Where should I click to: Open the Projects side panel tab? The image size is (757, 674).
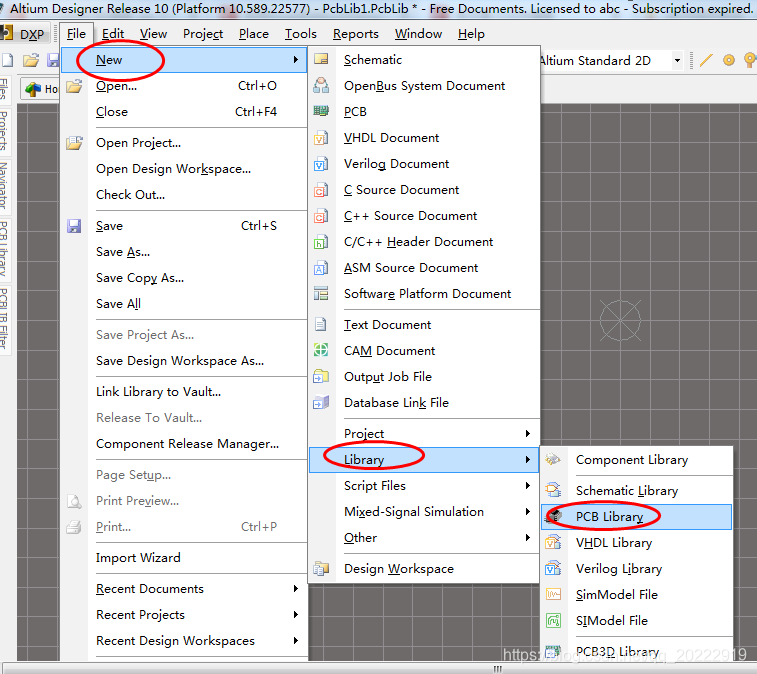point(4,130)
